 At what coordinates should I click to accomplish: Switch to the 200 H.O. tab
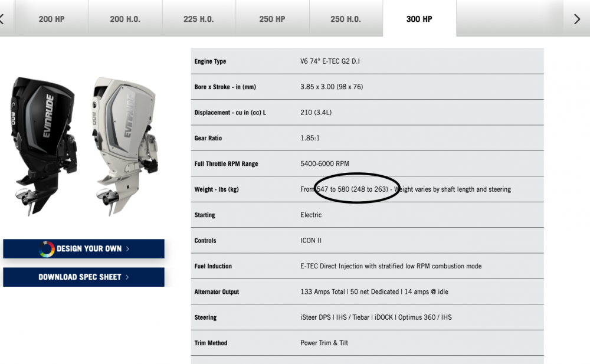coord(125,18)
